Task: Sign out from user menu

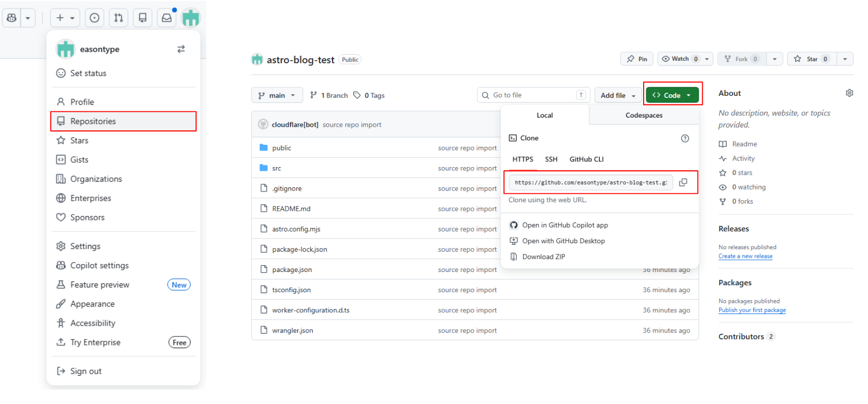Action: pos(123,371)
